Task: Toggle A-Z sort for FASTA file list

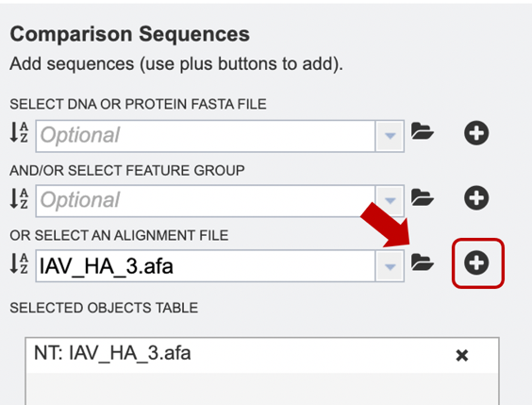Action: point(19,132)
